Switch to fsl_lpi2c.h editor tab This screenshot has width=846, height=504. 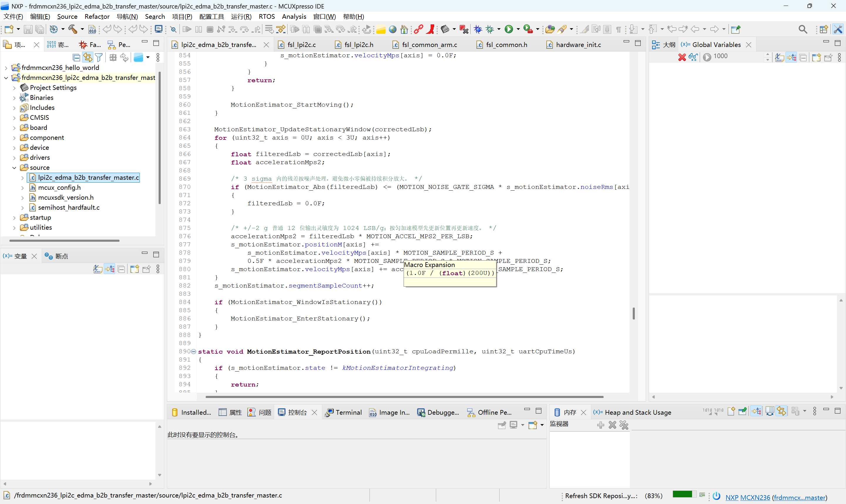coord(359,44)
